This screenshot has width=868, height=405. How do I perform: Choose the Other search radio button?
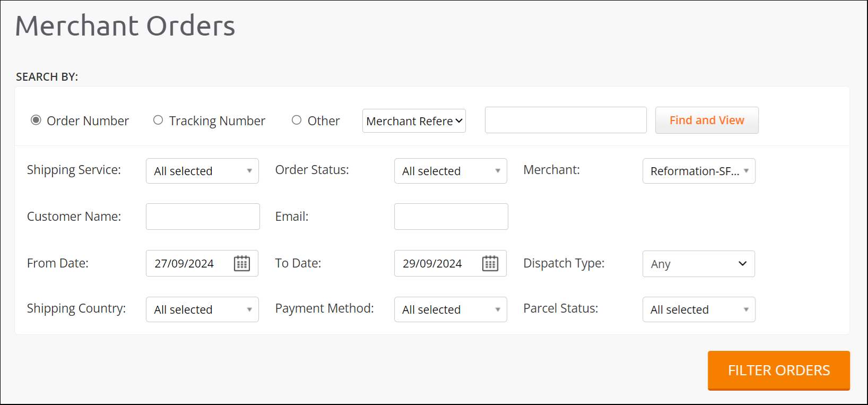click(297, 120)
